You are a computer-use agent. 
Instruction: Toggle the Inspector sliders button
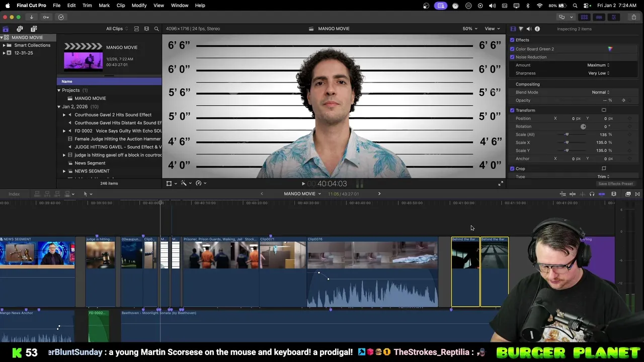(x=613, y=17)
